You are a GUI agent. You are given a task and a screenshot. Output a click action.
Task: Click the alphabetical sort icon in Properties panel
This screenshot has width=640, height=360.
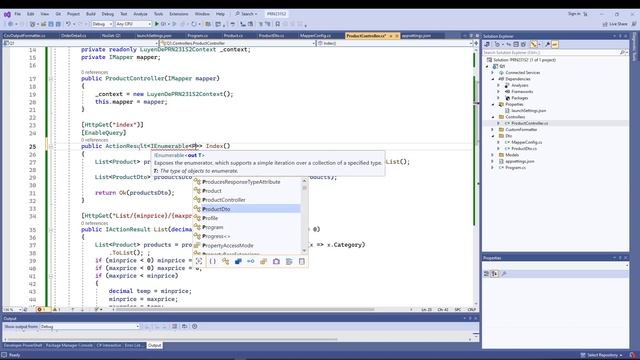495,273
